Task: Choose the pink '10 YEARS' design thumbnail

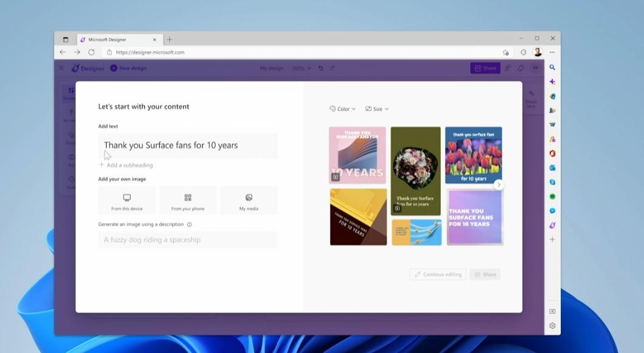Action: pyautogui.click(x=357, y=155)
